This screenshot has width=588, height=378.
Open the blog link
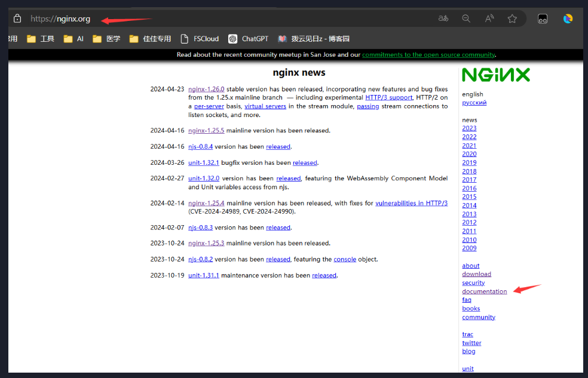click(x=468, y=351)
